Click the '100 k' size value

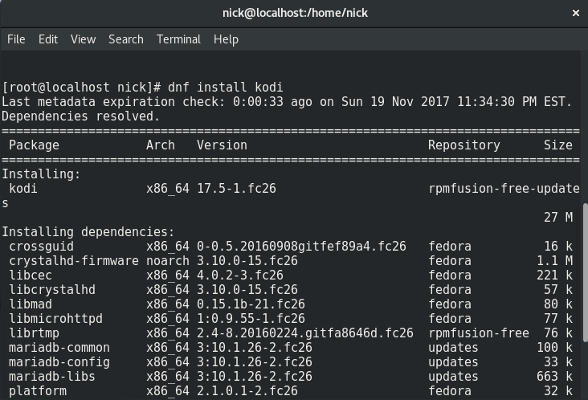click(x=555, y=348)
